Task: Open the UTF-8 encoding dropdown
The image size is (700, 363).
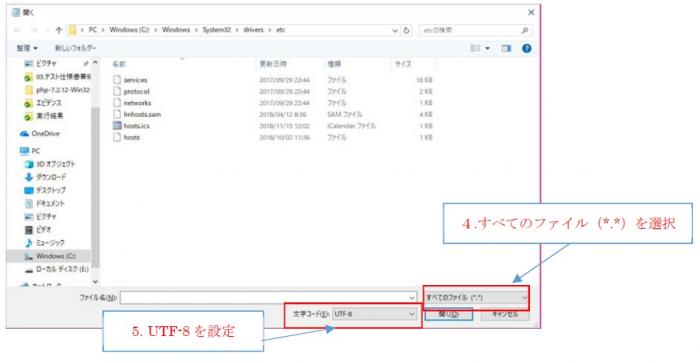Action: tap(375, 314)
